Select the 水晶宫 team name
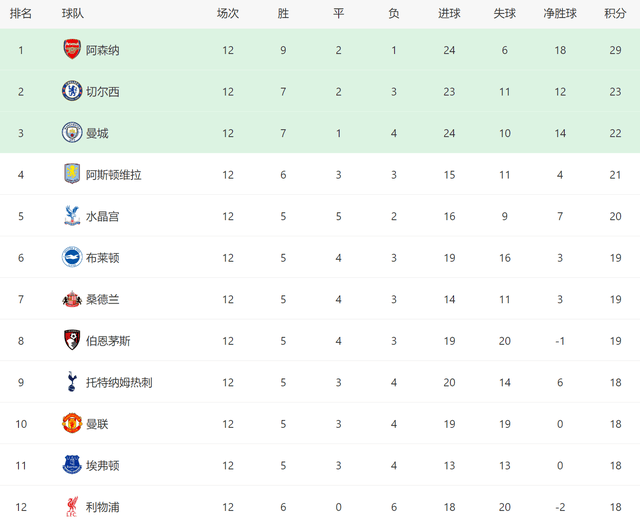This screenshot has width=640, height=522. click(103, 216)
